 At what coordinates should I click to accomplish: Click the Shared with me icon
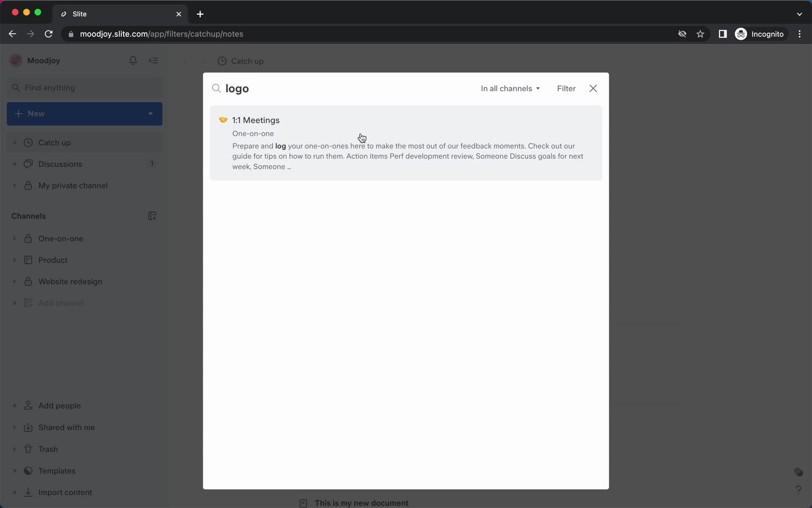27,427
